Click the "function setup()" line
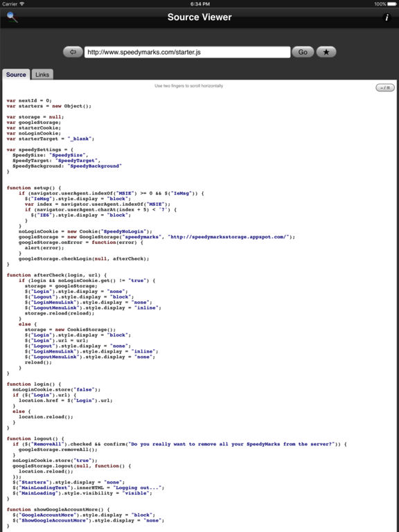This screenshot has height=532, width=399. [34, 188]
